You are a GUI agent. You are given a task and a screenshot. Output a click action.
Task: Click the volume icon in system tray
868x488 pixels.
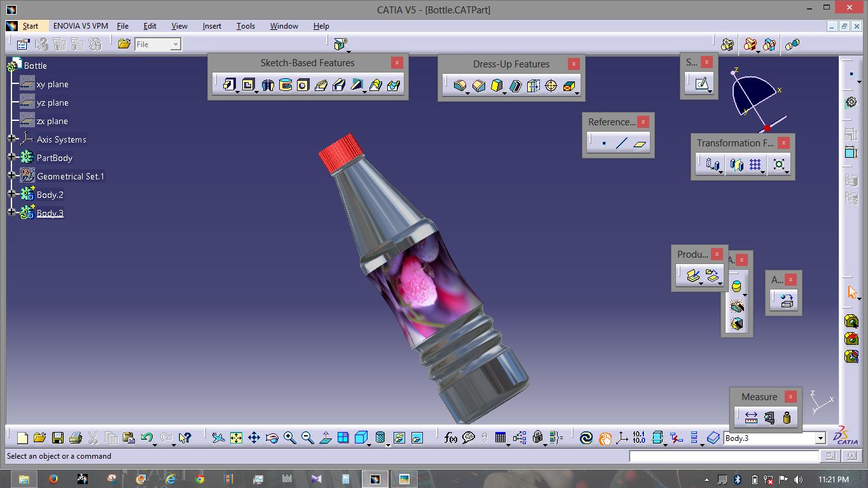point(798,480)
